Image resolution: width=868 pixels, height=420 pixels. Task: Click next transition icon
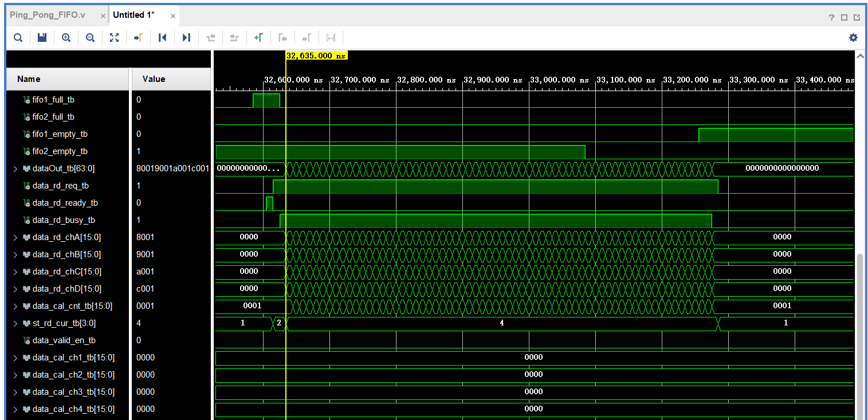(234, 38)
